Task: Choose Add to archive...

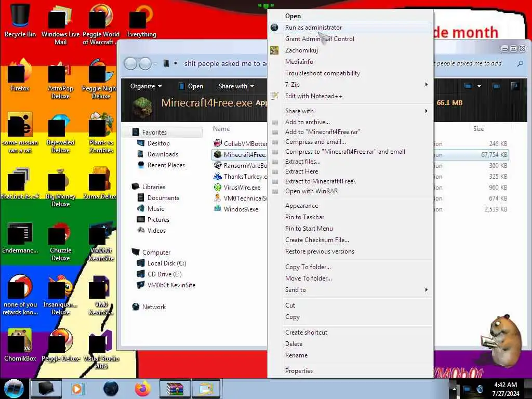Action: pyautogui.click(x=351, y=122)
